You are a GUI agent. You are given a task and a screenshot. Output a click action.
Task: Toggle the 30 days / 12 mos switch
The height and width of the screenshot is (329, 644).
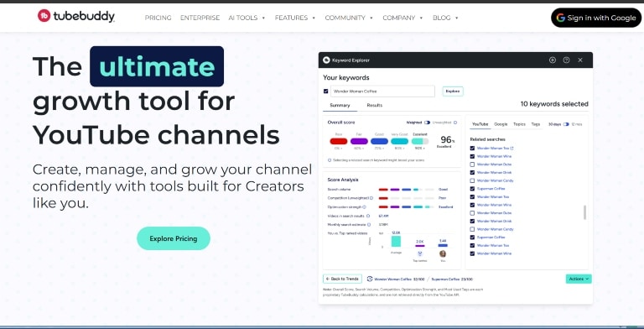coord(566,124)
